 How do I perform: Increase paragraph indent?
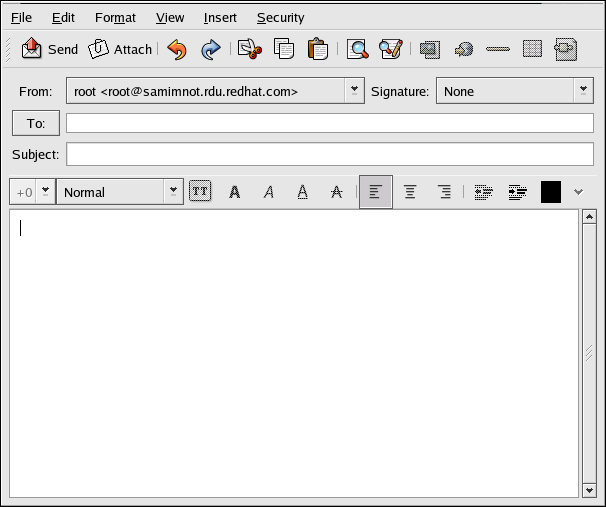tap(517, 192)
